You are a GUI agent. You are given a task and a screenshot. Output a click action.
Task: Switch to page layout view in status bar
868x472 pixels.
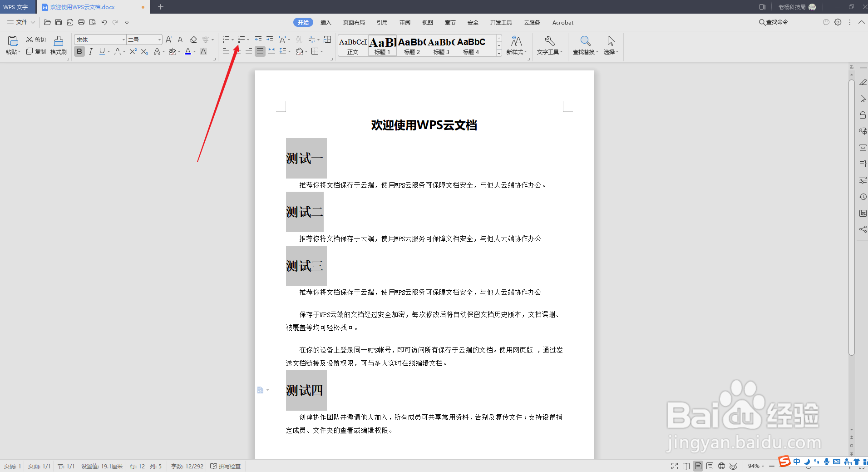click(698, 466)
